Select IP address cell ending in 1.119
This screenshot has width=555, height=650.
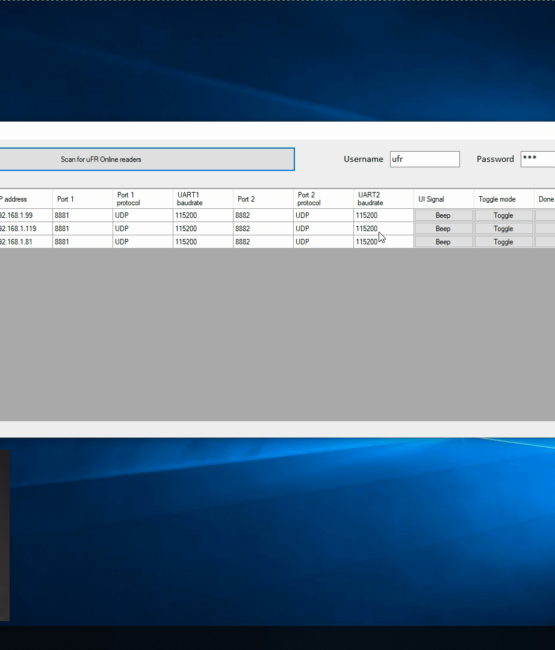(x=26, y=228)
